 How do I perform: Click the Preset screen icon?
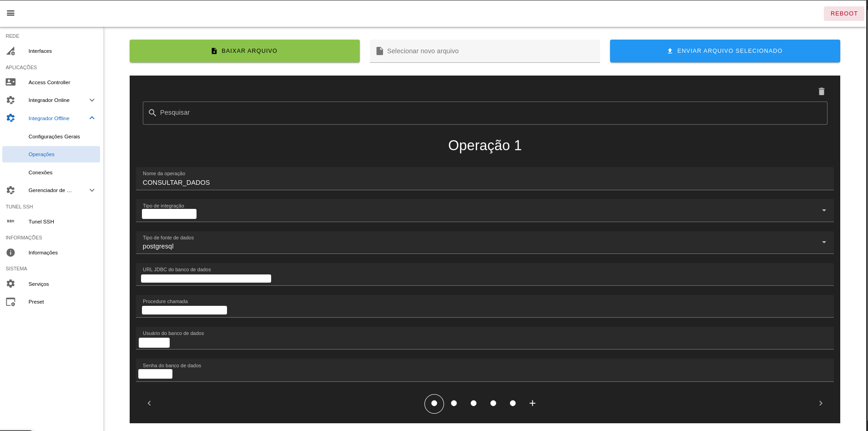tap(10, 302)
